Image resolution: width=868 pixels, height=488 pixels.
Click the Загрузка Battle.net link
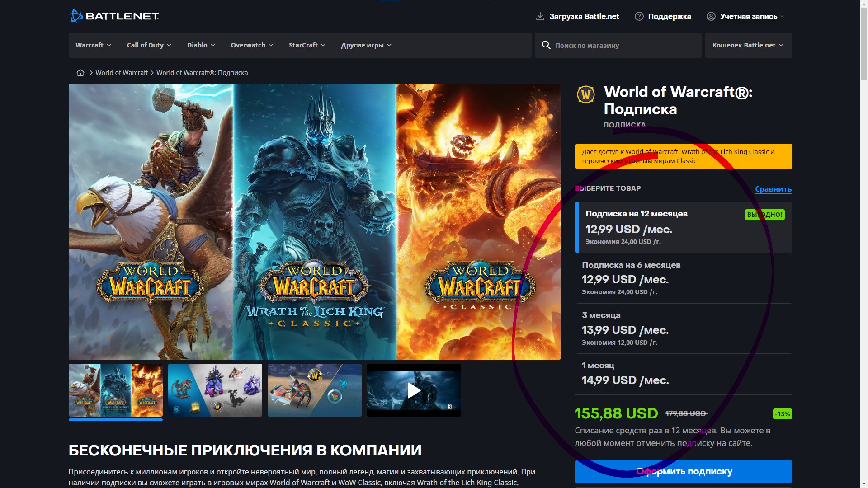[x=584, y=16]
